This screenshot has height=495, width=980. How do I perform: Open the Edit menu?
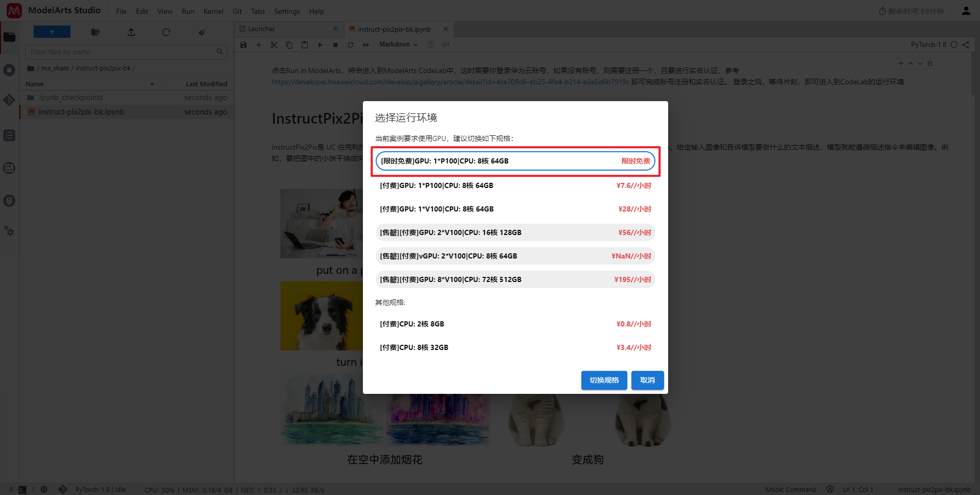[x=142, y=11]
